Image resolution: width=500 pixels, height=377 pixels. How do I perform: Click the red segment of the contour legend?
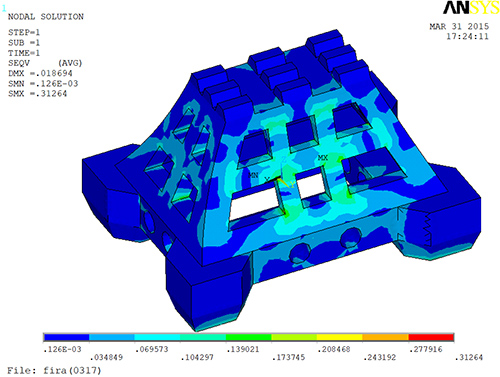point(431,337)
